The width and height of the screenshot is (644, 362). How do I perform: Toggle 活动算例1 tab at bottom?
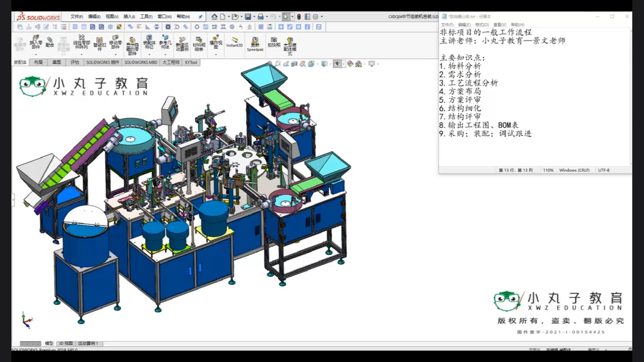(x=88, y=343)
